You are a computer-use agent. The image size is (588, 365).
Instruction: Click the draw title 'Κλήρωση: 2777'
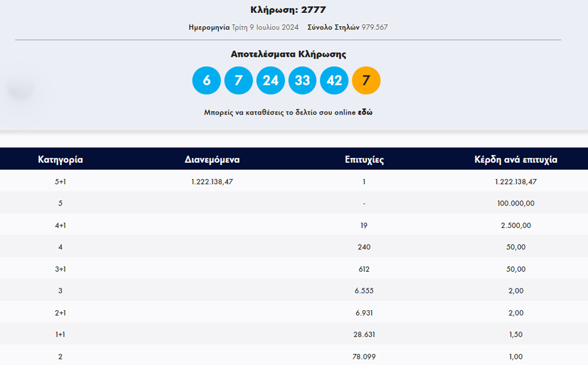pyautogui.click(x=288, y=10)
